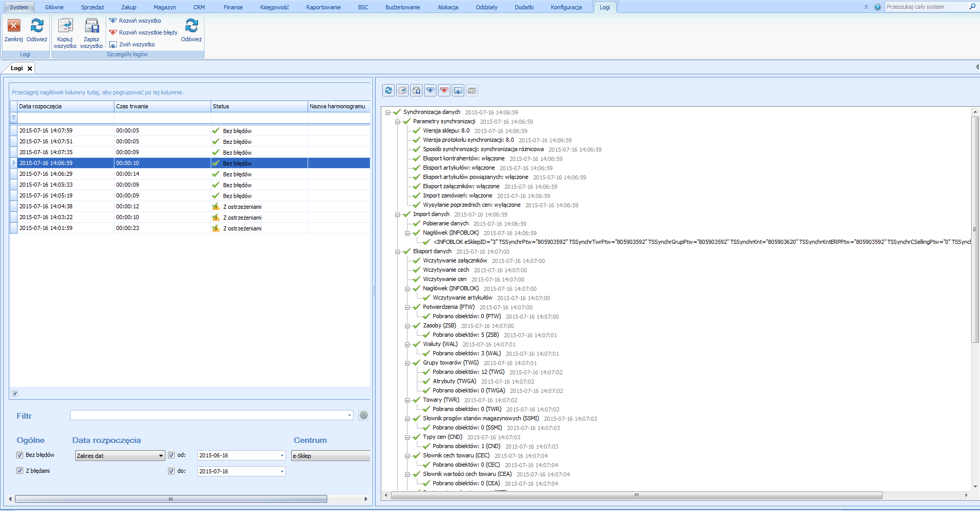Toggle the do: date checkbox
Screen dimensions: 980x511
pyautogui.click(x=172, y=471)
